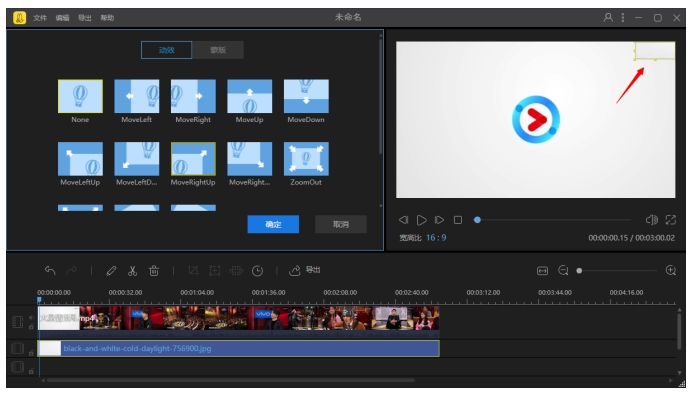
Task: Open the three-dot more options menu
Action: (623, 18)
